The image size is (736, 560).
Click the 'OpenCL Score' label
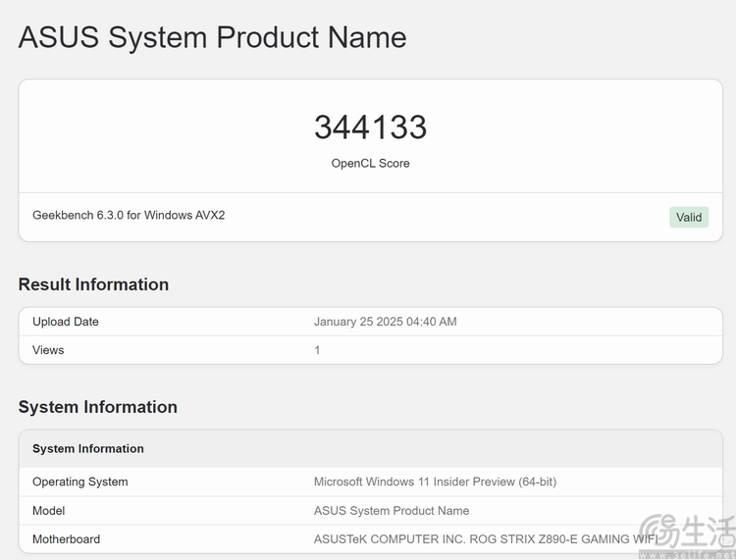pyautogui.click(x=370, y=163)
